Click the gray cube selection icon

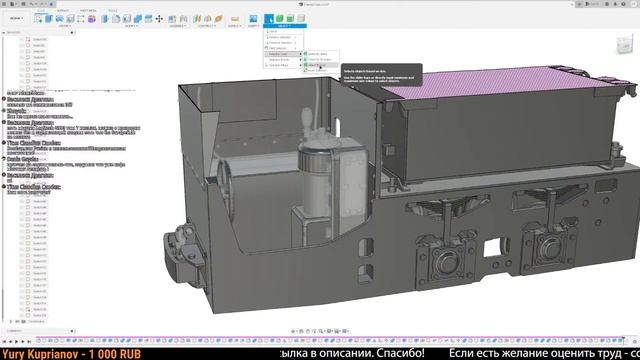point(301,18)
